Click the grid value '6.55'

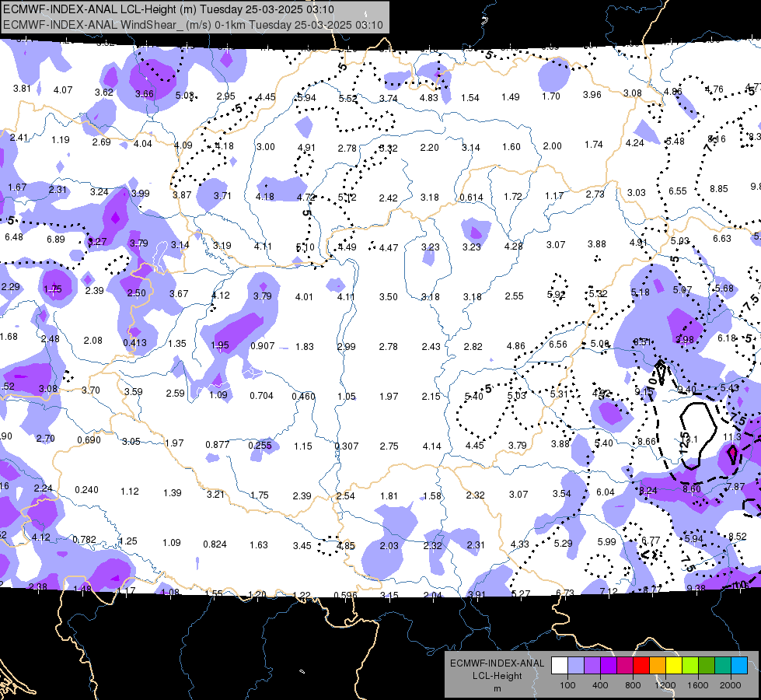click(x=678, y=191)
